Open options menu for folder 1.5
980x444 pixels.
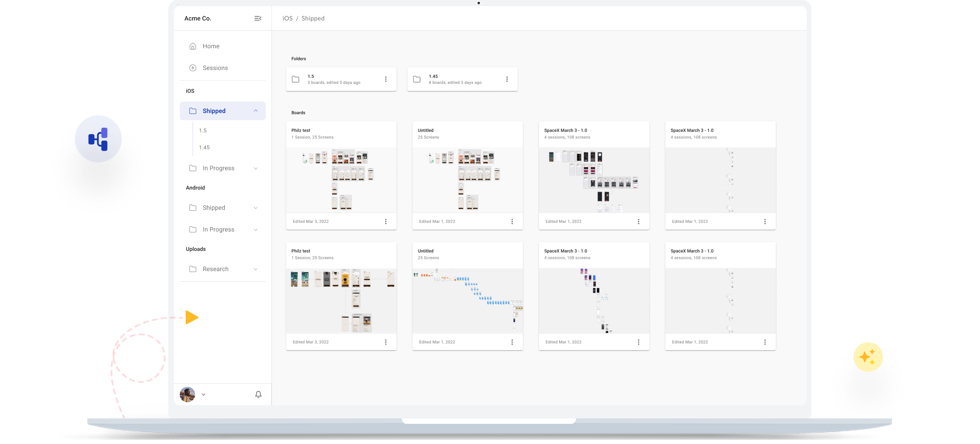pos(386,79)
